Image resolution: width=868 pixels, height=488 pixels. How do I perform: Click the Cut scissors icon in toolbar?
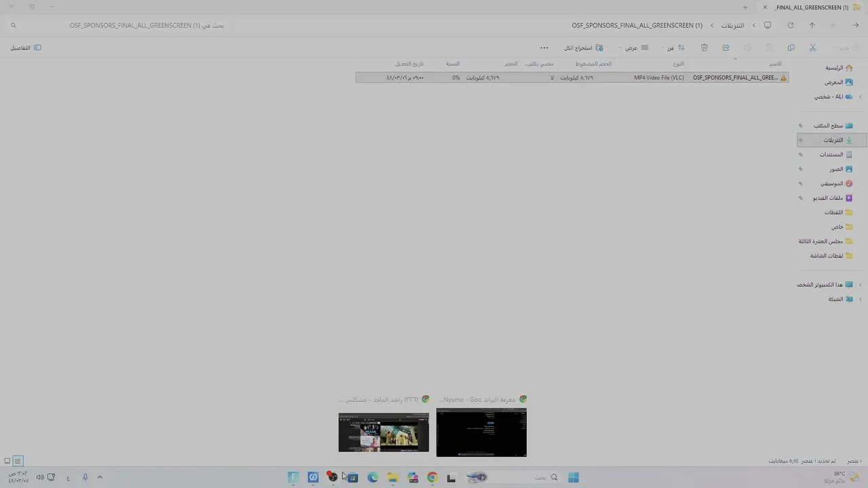(812, 47)
